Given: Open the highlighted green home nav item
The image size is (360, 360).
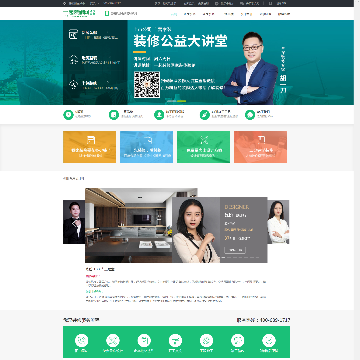Looking at the screenshot, I should [174, 14].
